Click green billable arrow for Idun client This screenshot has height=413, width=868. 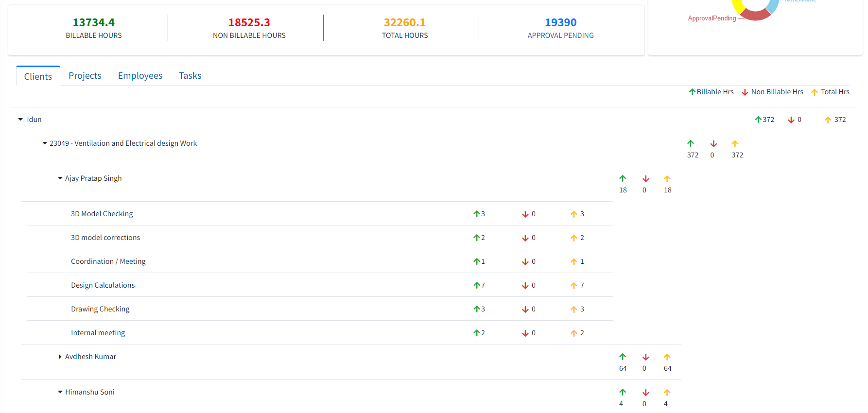(x=758, y=120)
